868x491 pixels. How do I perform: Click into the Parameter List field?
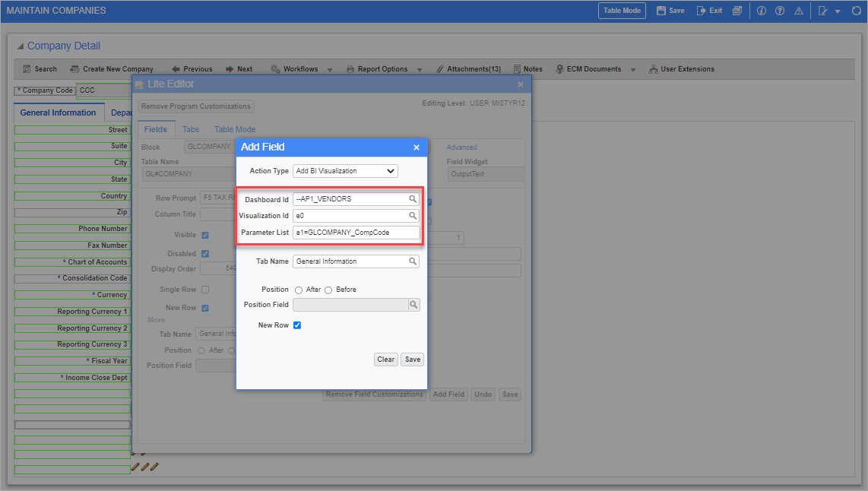[x=356, y=233]
